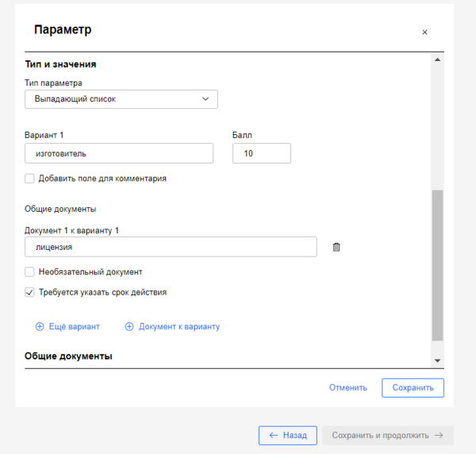Enable Добавить поле для комментария checkbox
The image size is (476, 454).
click(29, 179)
